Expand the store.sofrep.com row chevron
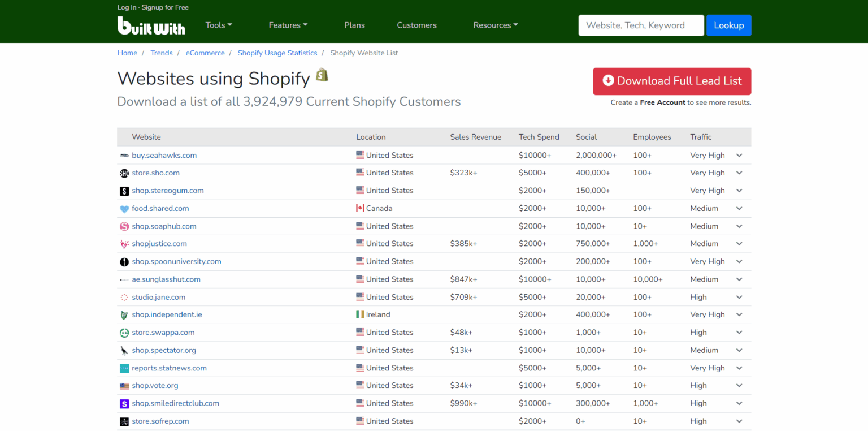868x431 pixels. point(739,421)
